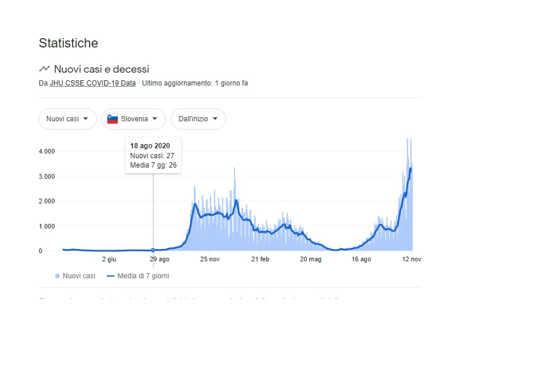Open JHU CSSE COVID-19 Data link
537x392 pixels.
point(93,83)
